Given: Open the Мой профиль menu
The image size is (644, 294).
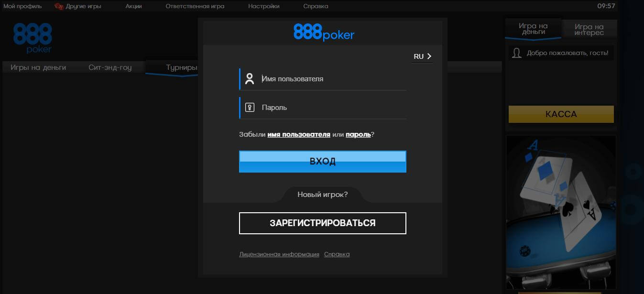Looking at the screenshot, I should pos(22,7).
